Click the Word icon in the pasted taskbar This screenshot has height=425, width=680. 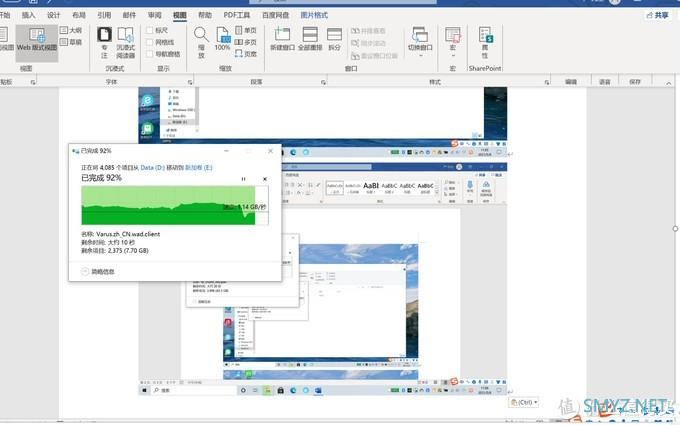318,390
